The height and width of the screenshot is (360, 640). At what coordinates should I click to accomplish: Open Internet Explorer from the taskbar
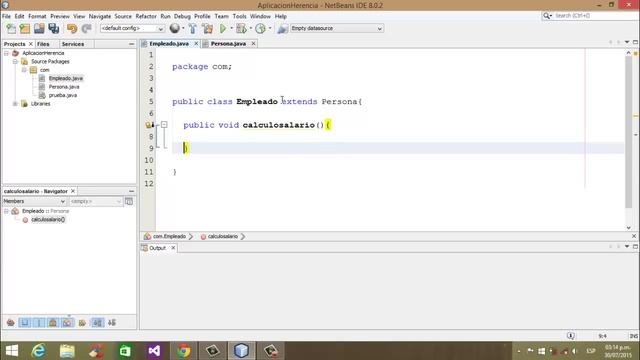[38, 351]
